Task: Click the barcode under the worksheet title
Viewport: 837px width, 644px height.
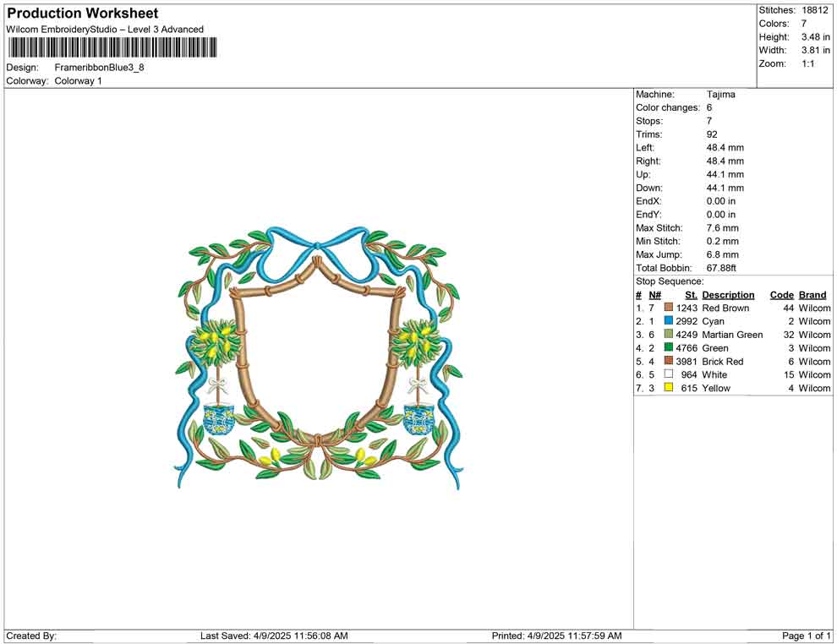Action: point(112,47)
